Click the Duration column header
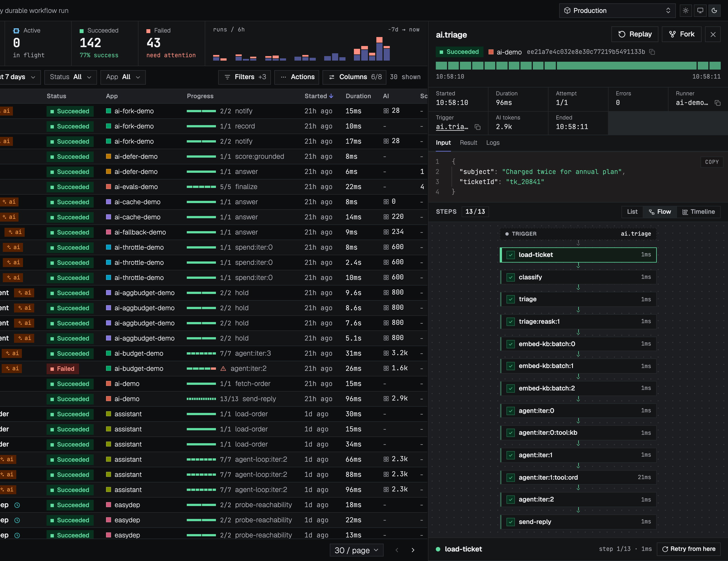 (x=358, y=96)
